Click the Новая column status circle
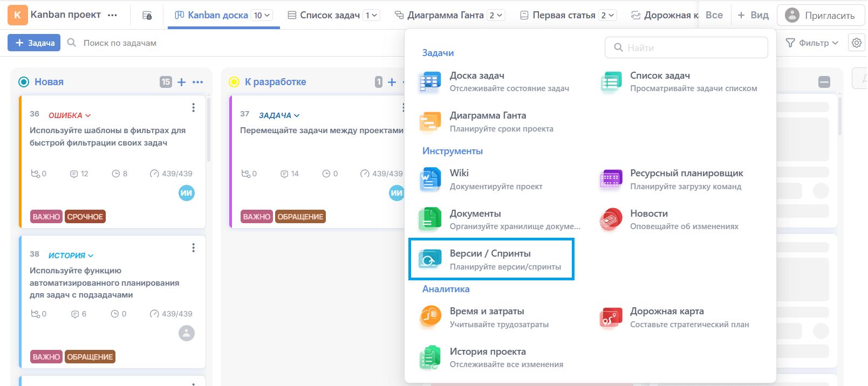 click(24, 82)
